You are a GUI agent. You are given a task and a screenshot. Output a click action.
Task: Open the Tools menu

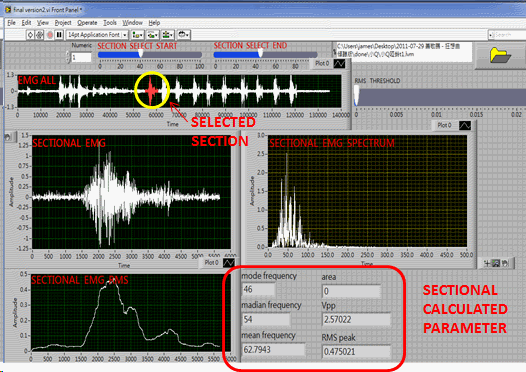110,23
